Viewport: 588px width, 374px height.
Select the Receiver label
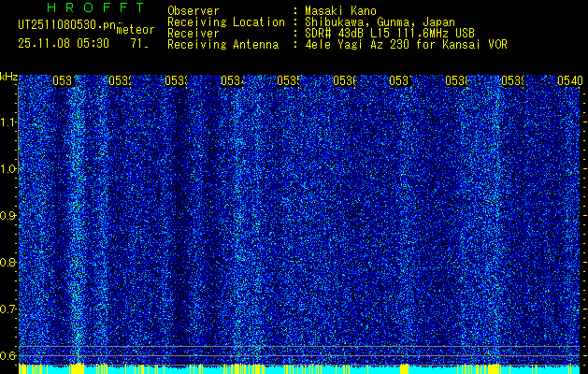pyautogui.click(x=194, y=34)
